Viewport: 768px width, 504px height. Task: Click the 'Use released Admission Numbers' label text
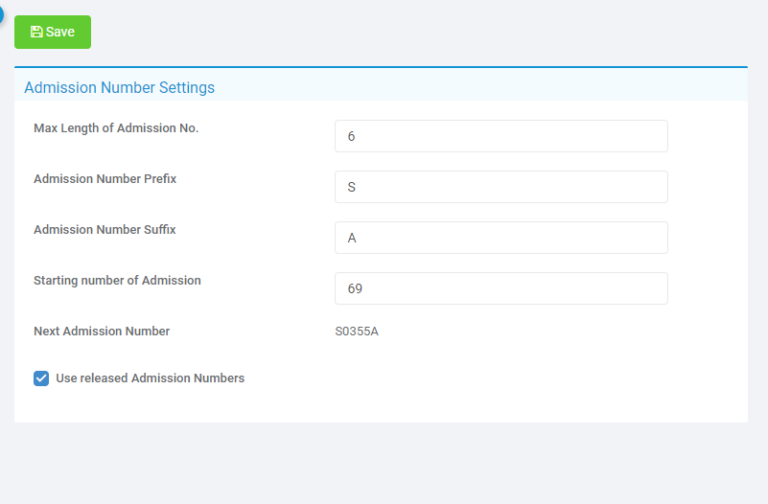tap(150, 378)
